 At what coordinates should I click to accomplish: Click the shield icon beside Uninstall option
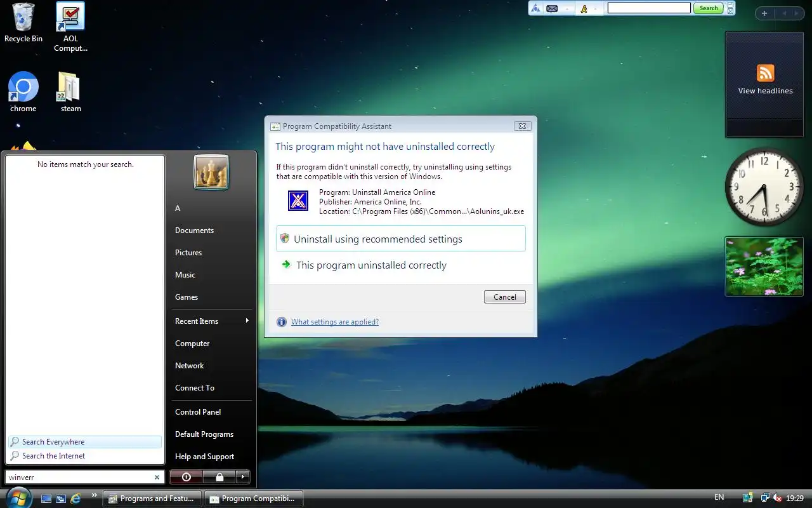pos(285,239)
